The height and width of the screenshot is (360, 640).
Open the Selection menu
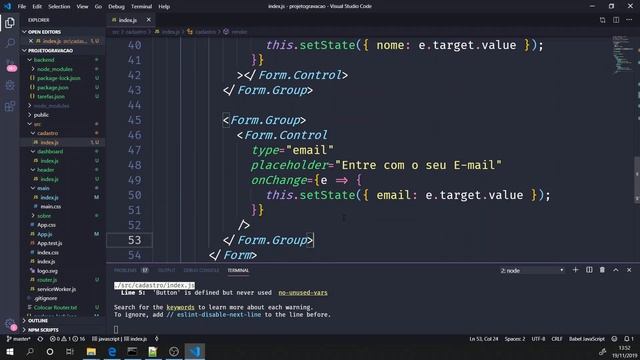point(59,7)
